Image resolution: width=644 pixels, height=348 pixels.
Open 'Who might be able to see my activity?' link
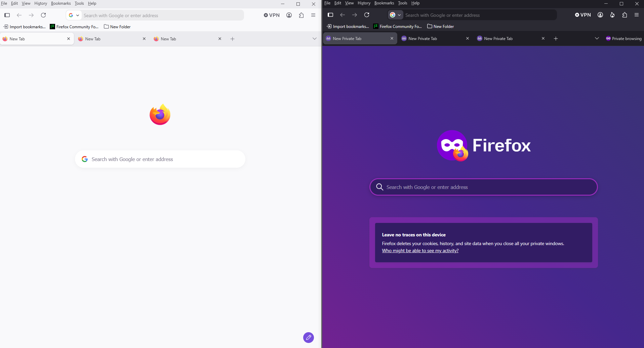pos(420,250)
